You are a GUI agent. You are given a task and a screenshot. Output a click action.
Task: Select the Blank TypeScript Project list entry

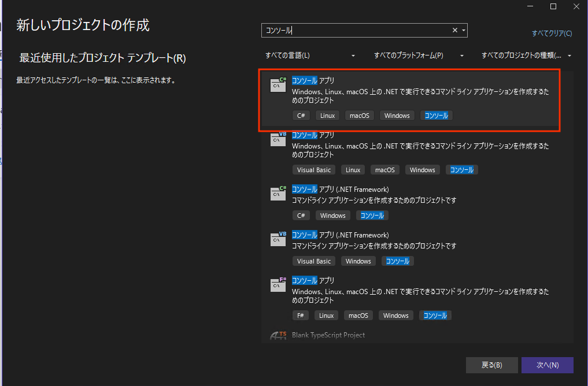pyautogui.click(x=328, y=335)
